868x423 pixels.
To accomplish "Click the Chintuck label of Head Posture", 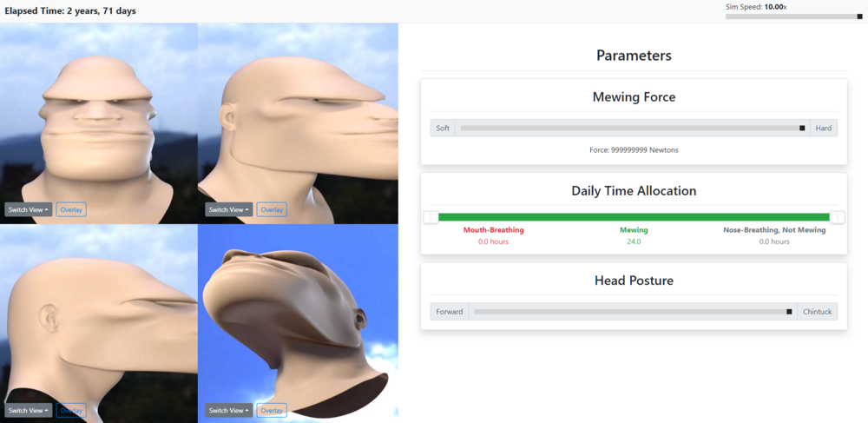I will 817,312.
